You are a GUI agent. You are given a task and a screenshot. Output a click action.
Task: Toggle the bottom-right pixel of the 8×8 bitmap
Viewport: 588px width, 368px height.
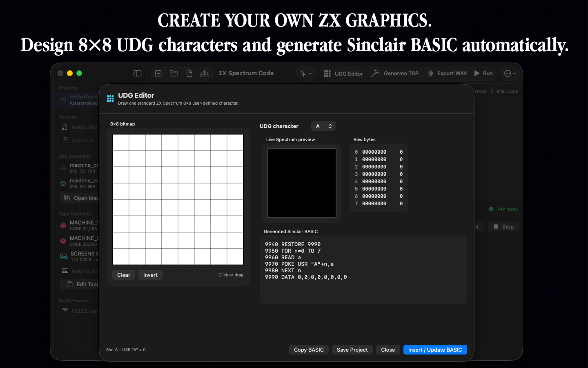point(235,257)
